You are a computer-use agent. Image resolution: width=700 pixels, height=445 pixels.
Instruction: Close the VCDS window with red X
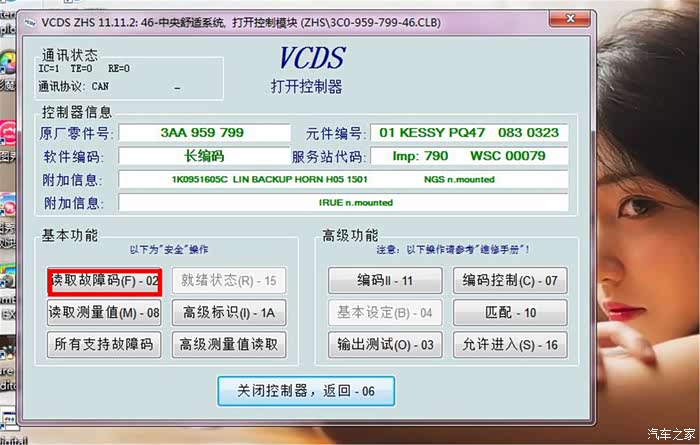pyautogui.click(x=570, y=19)
